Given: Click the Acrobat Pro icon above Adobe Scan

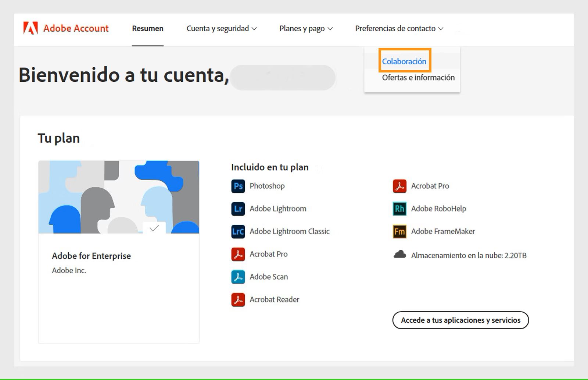Looking at the screenshot, I should 238,254.
